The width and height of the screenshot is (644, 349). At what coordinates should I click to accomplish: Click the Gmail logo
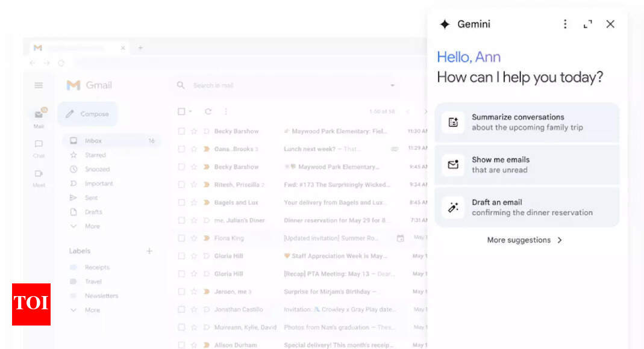click(89, 85)
